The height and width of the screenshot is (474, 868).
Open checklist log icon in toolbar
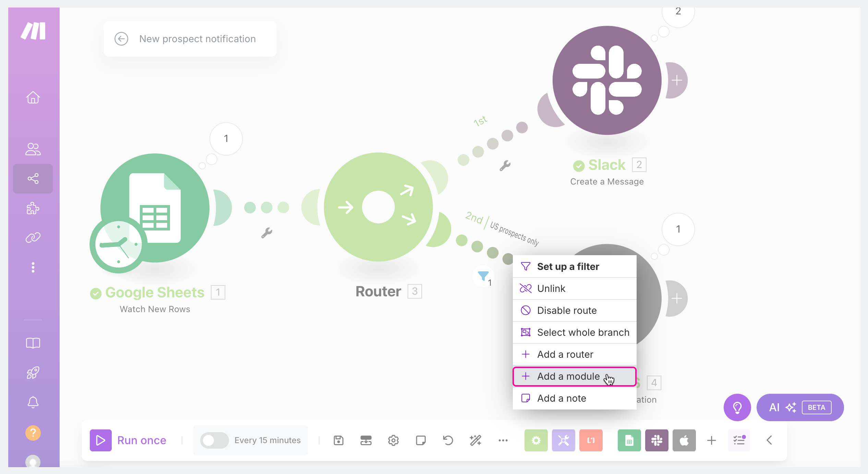[739, 440]
